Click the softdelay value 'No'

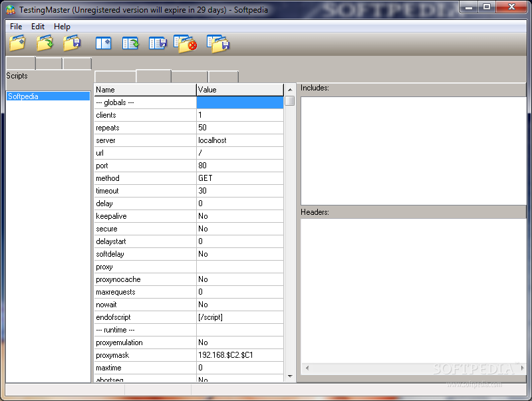coord(240,254)
